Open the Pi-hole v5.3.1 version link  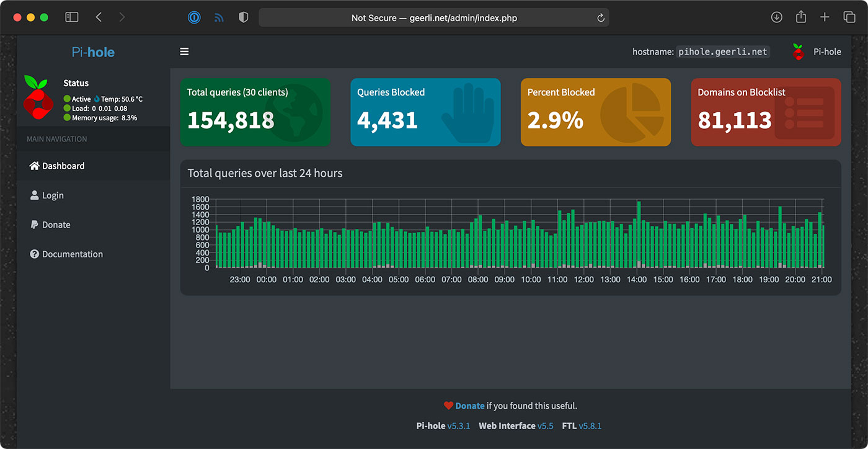point(459,426)
